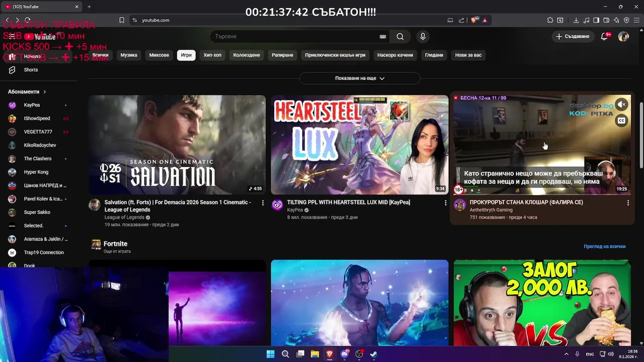Start voice search with microphone icon
This screenshot has width=644, height=362.
tap(423, 36)
